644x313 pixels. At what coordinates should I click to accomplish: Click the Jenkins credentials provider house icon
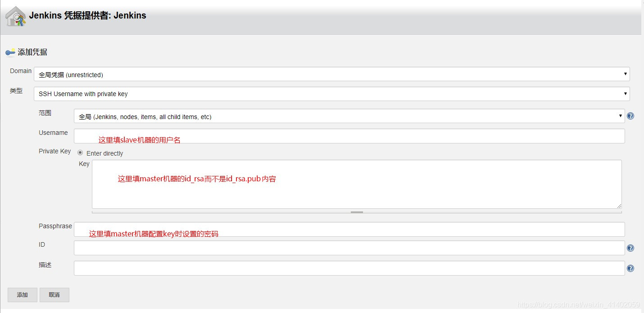pyautogui.click(x=16, y=16)
